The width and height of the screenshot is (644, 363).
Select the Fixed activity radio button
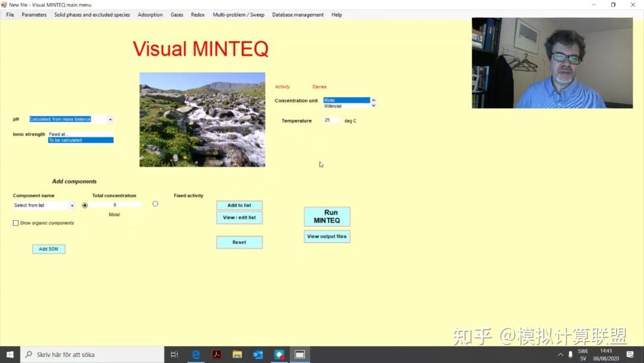(155, 204)
